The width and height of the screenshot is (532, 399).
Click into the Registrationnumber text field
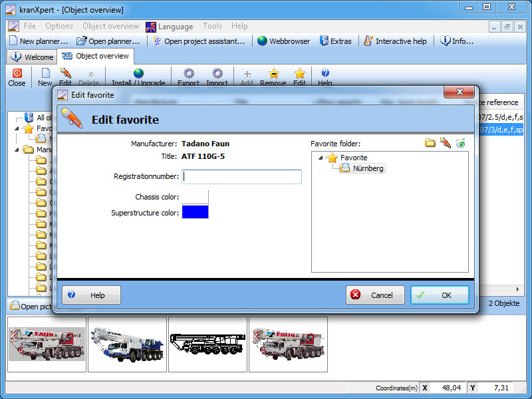pos(242,177)
